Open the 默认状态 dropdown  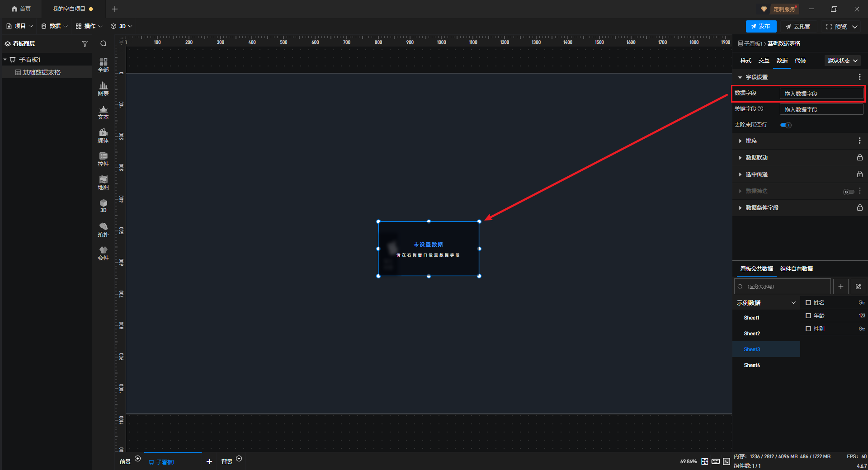tap(842, 61)
